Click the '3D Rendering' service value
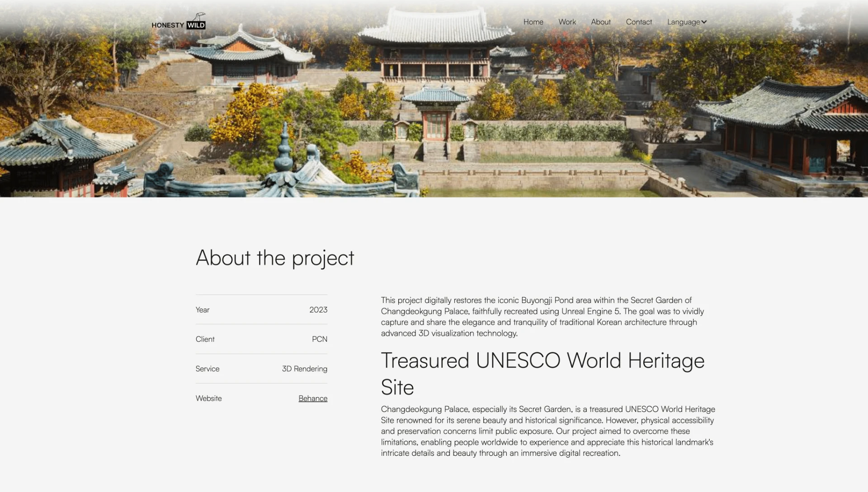 305,369
